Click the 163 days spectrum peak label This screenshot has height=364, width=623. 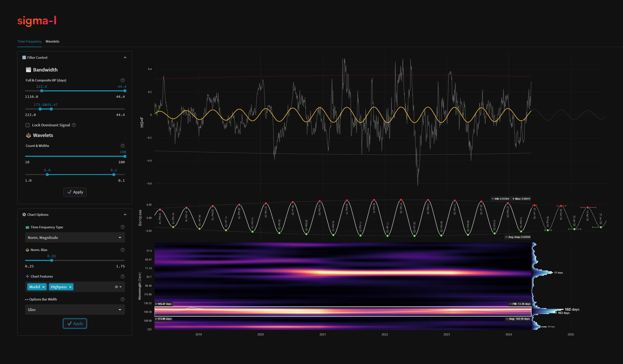click(564, 313)
